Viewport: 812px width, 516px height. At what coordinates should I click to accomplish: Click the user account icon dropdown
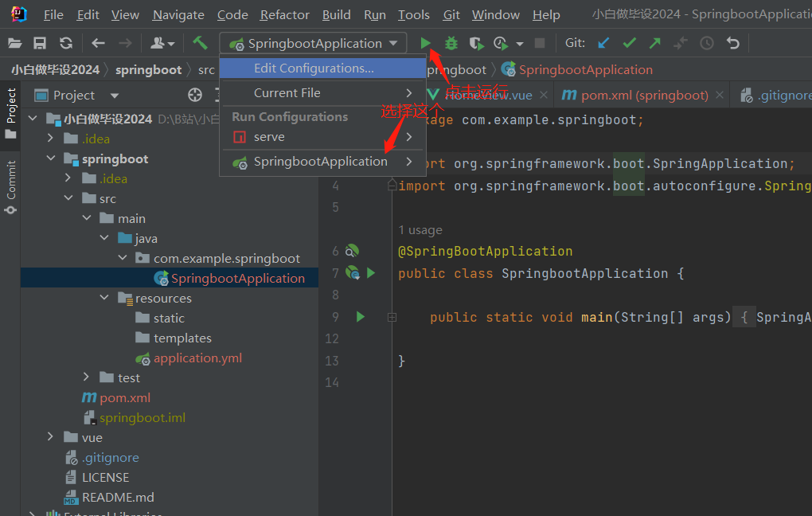pyautogui.click(x=162, y=44)
